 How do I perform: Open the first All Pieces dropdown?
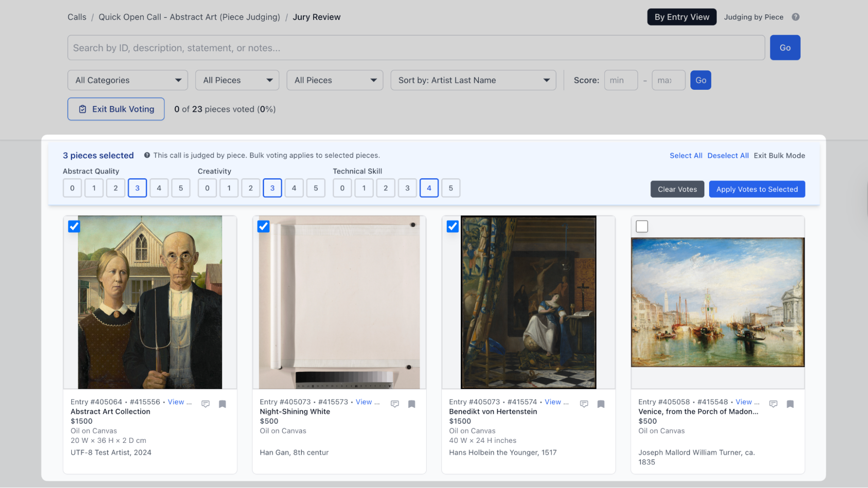[237, 80]
